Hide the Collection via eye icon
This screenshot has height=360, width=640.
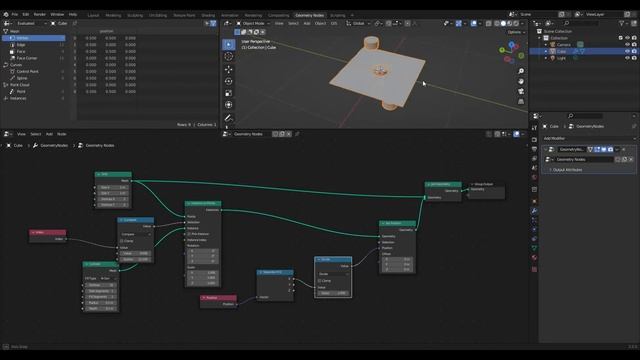(627, 38)
